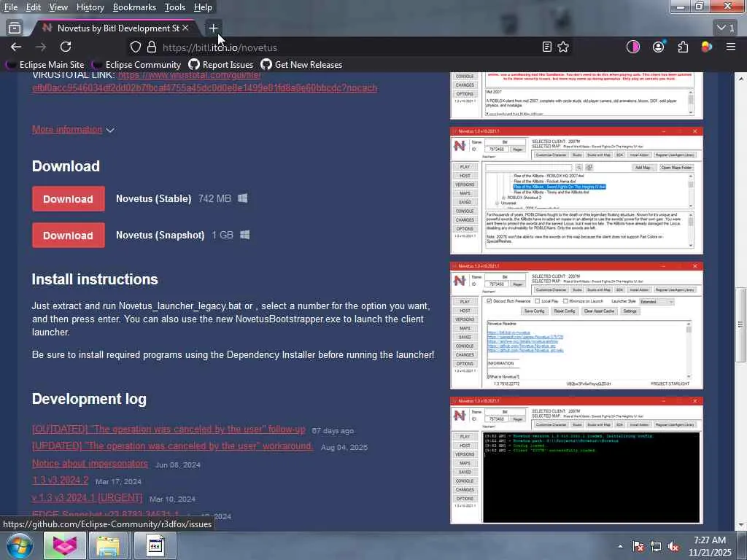Open the Help menu
Image resolution: width=747 pixels, height=560 pixels.
click(203, 7)
